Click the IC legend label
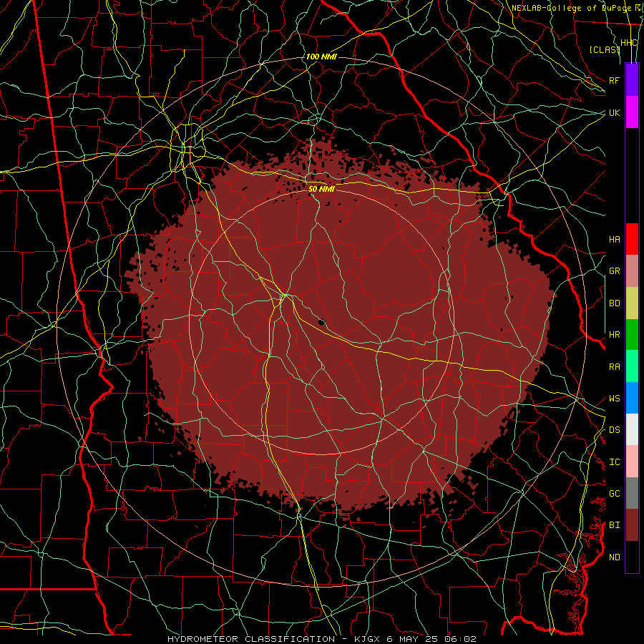 [614, 462]
